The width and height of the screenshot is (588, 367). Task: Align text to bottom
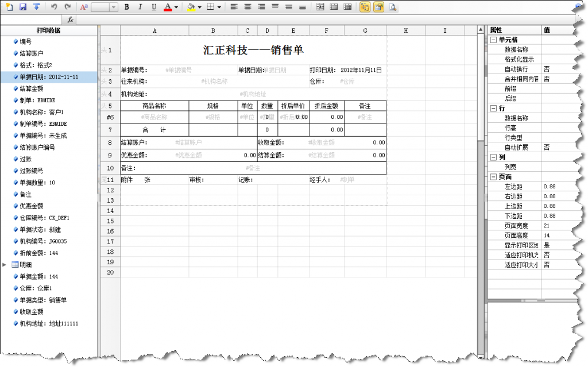(x=302, y=7)
